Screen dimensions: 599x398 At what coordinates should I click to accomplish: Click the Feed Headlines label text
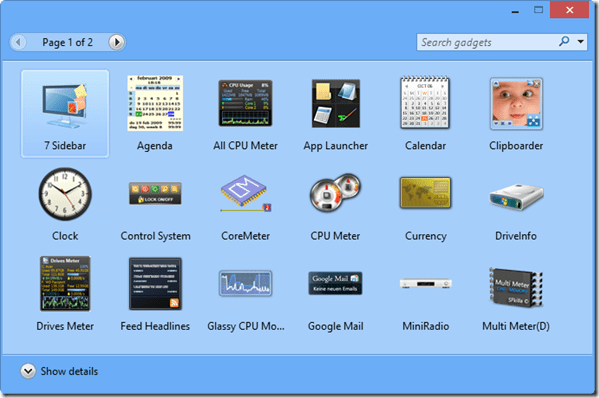pyautogui.click(x=155, y=326)
